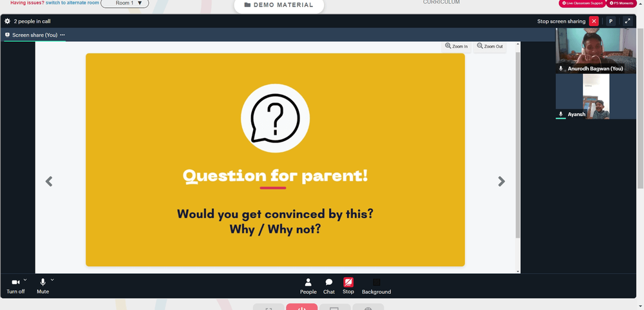This screenshot has width=644, height=310.
Task: Click switch to alternate room link
Action: 72,3
